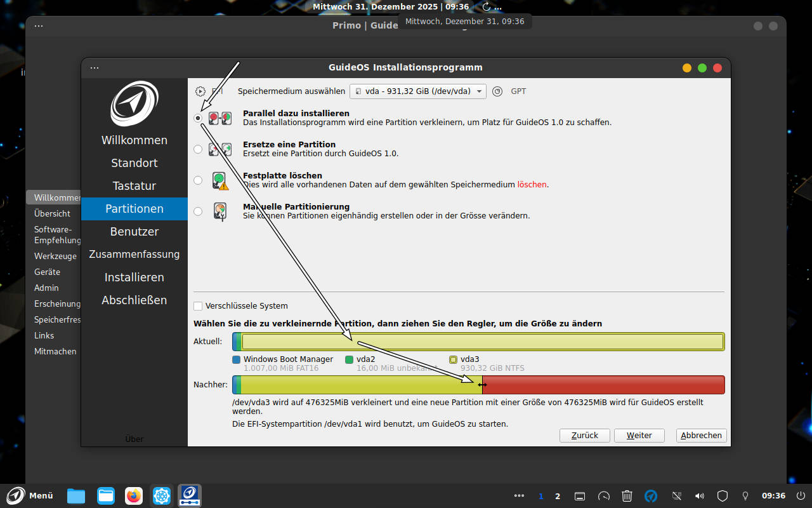Click the power button in taskbar corner
This screenshot has height=508, width=812.
point(801,496)
